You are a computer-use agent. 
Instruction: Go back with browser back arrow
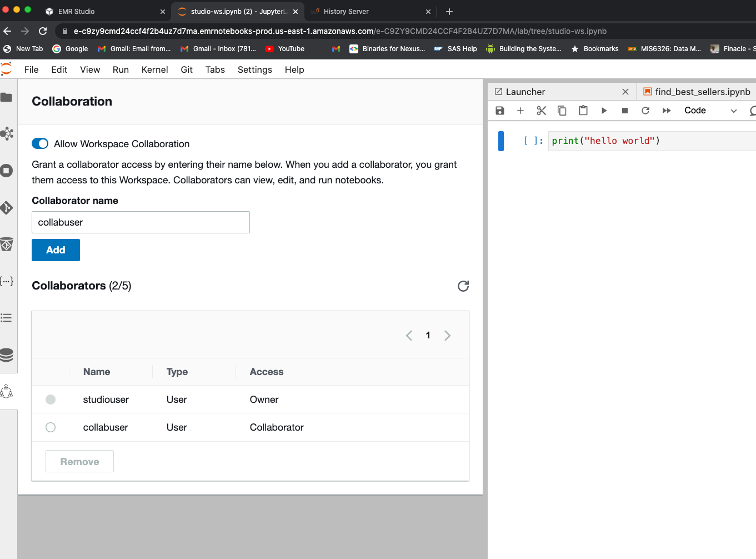(x=7, y=31)
